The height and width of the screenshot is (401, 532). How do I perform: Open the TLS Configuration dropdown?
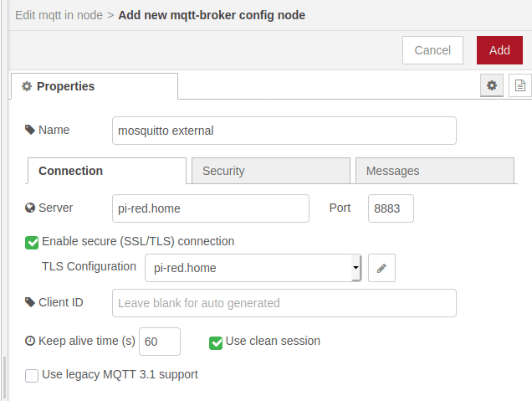pyautogui.click(x=253, y=268)
